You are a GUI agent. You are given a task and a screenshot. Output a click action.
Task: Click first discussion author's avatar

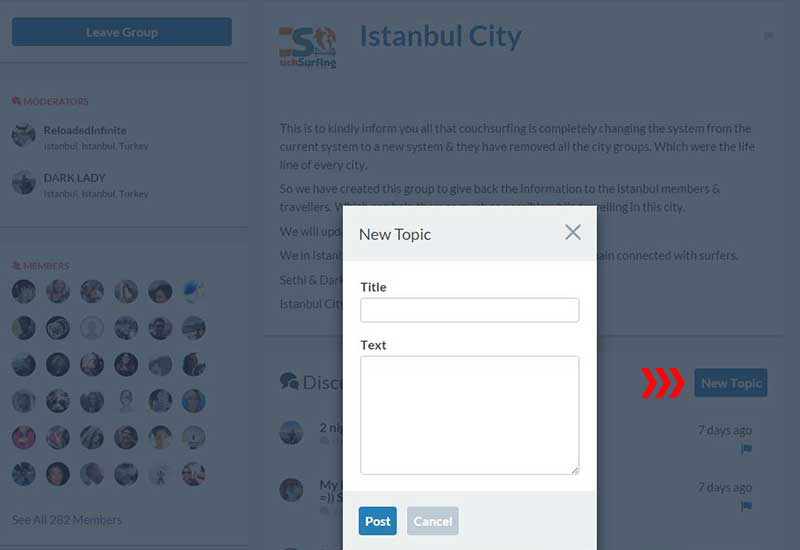click(x=291, y=433)
